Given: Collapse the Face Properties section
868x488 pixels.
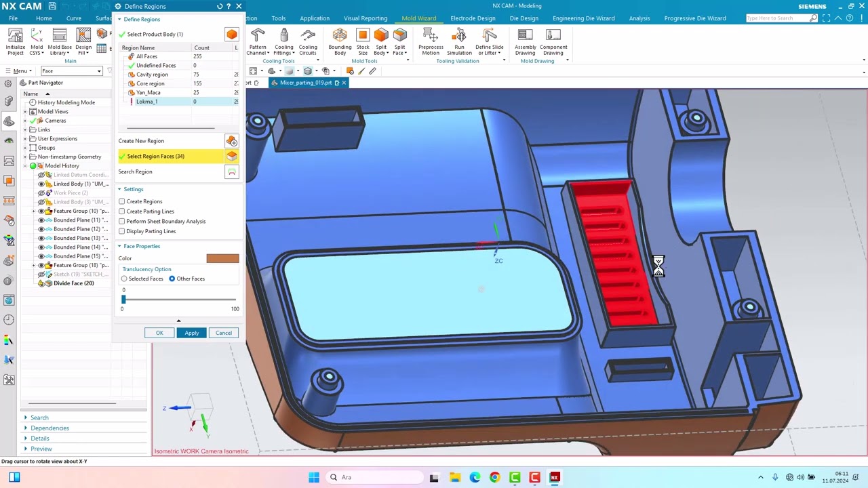Looking at the screenshot, I should (x=120, y=246).
